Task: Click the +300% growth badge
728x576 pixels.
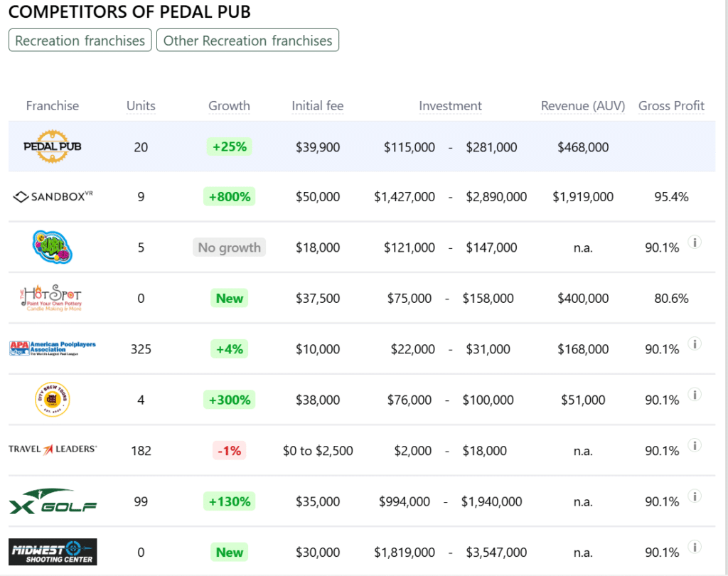Action: [x=230, y=400]
